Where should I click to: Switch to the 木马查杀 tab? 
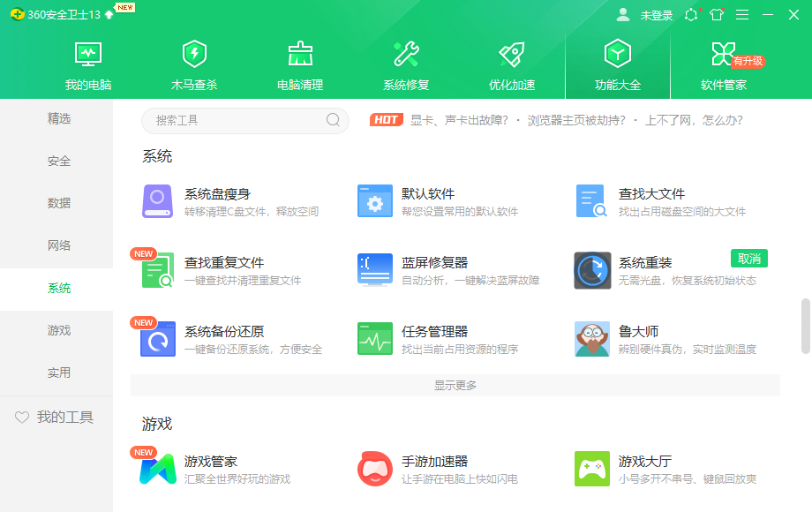coord(194,66)
